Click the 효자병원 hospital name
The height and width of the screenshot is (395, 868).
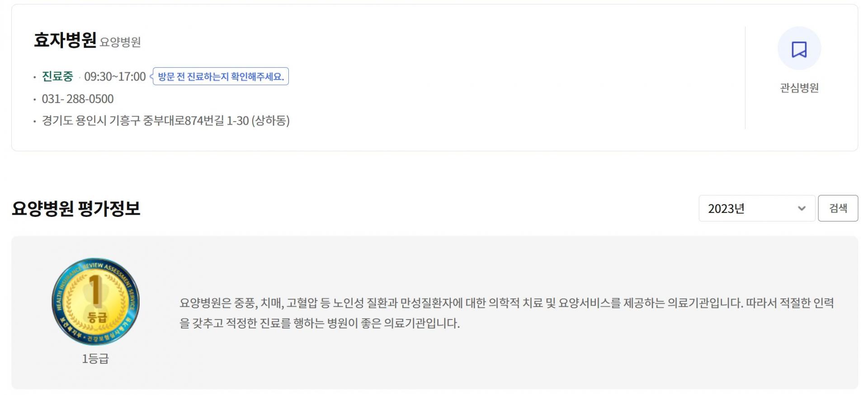pos(65,40)
